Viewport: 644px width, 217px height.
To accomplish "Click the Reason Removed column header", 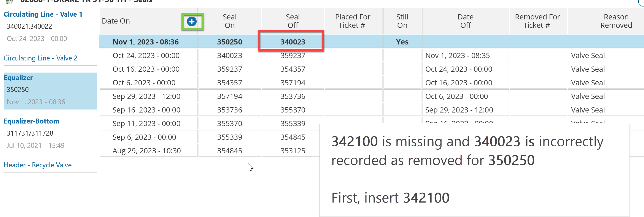I will (x=616, y=21).
